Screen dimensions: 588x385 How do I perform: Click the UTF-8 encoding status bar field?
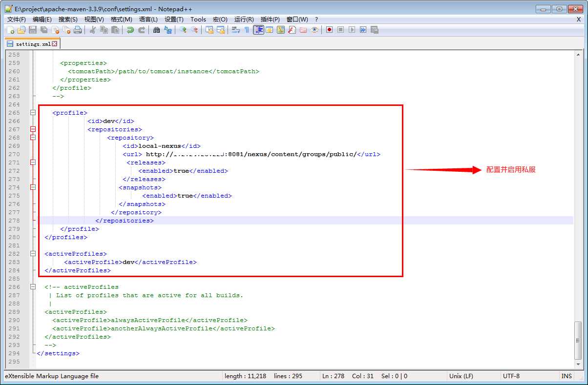(529, 376)
